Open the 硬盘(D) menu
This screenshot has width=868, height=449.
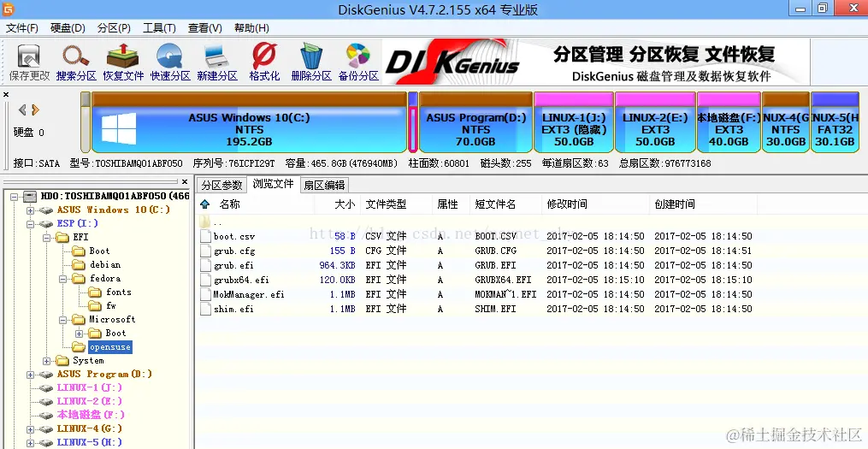68,28
